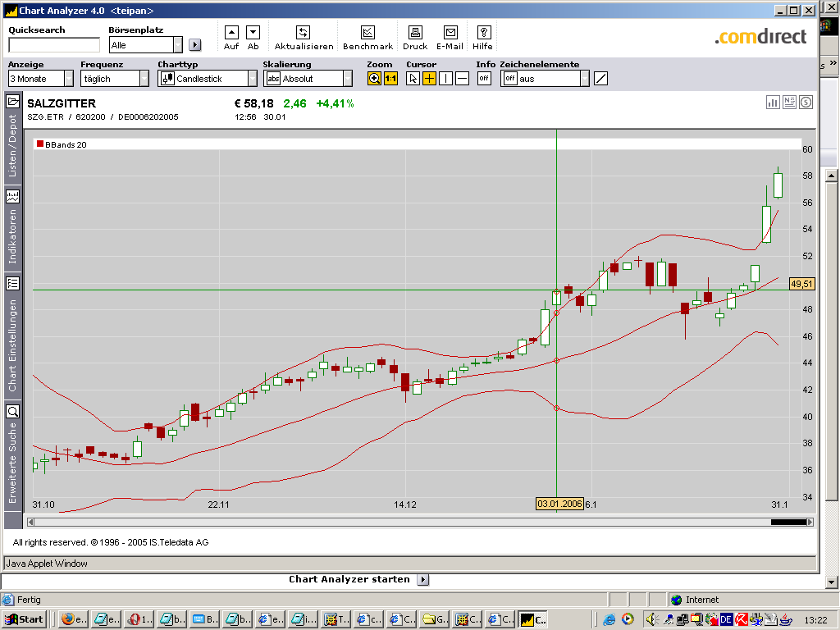The height and width of the screenshot is (630, 840).
Task: Click the horizontal chart scrollbar thumb
Action: point(788,522)
